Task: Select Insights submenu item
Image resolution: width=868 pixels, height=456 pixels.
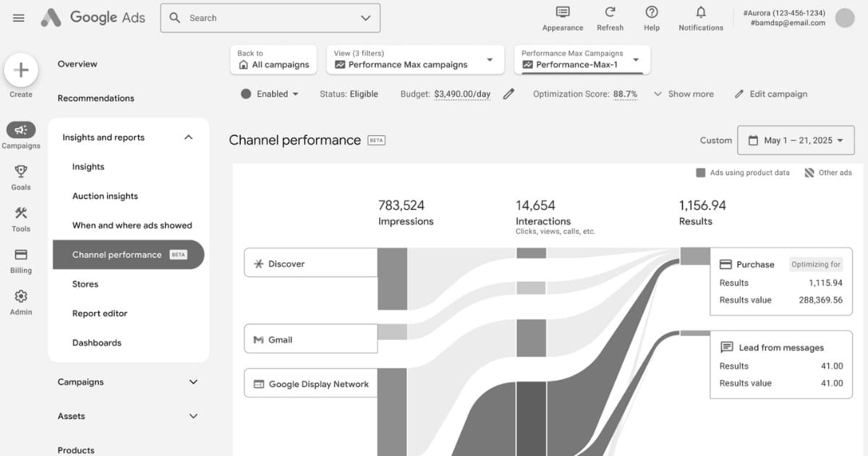Action: click(x=88, y=167)
